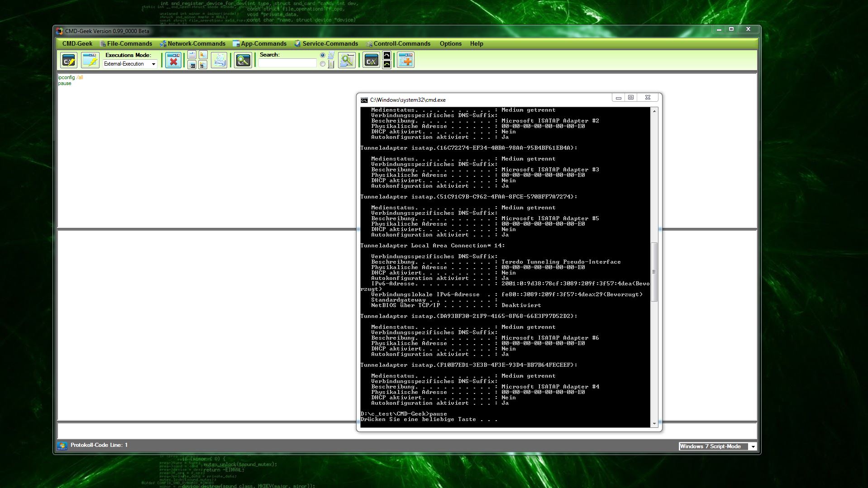The height and width of the screenshot is (488, 868).
Task: Maximize the CMD-Geek window
Action: [x=731, y=29]
